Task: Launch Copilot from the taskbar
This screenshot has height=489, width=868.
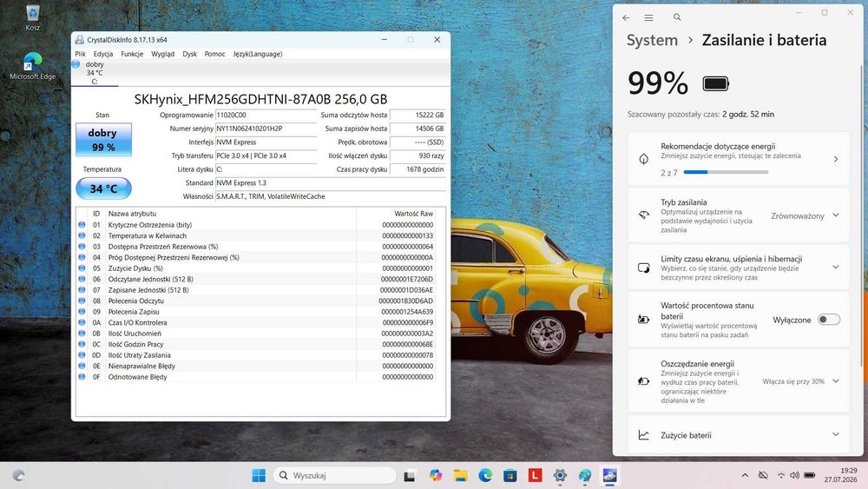Action: coord(436,475)
